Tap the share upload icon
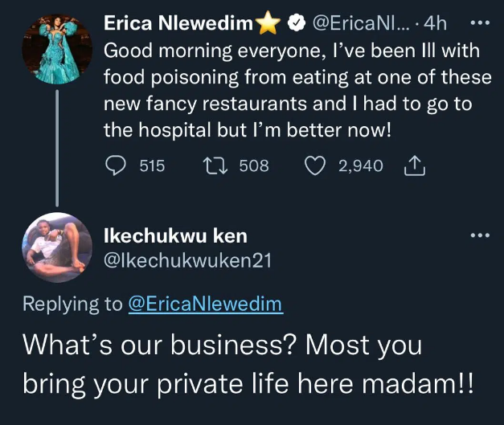Viewport: 504px width, 425px height. point(412,166)
